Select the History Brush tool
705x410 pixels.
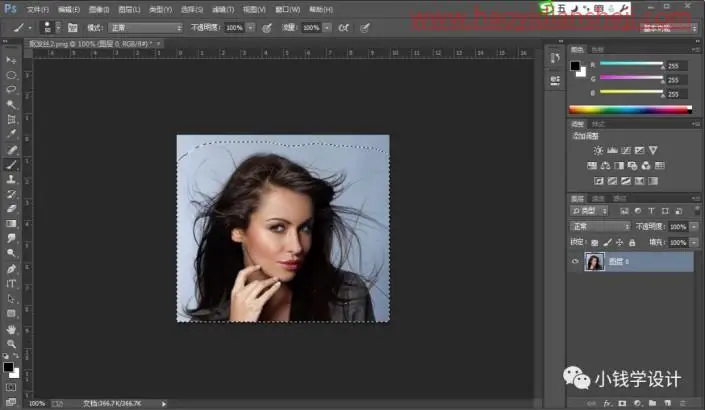point(11,194)
